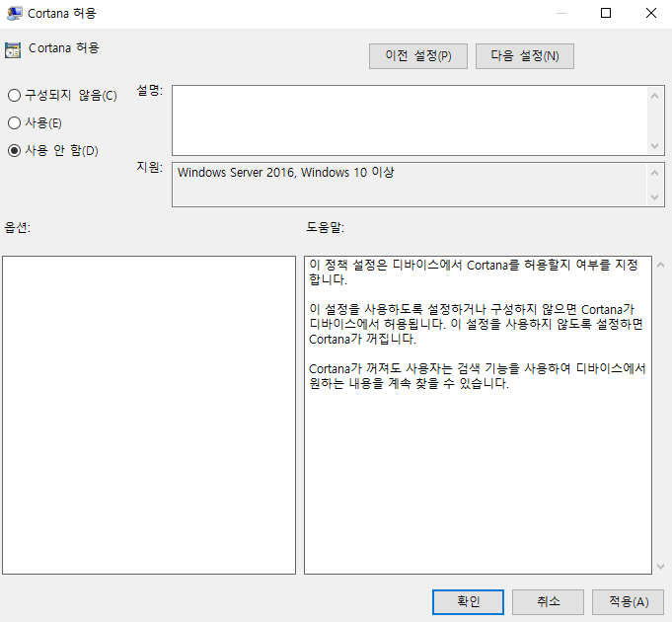This screenshot has width=672, height=622.
Task: Click the 지원: label
Action: point(150,167)
